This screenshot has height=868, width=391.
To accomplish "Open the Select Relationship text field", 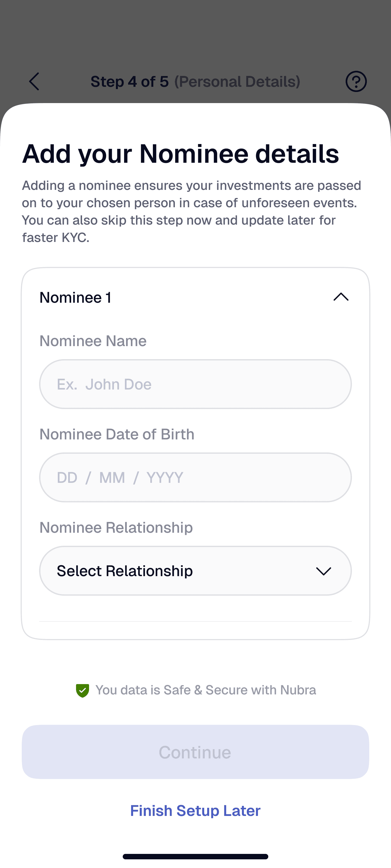I will point(125,571).
